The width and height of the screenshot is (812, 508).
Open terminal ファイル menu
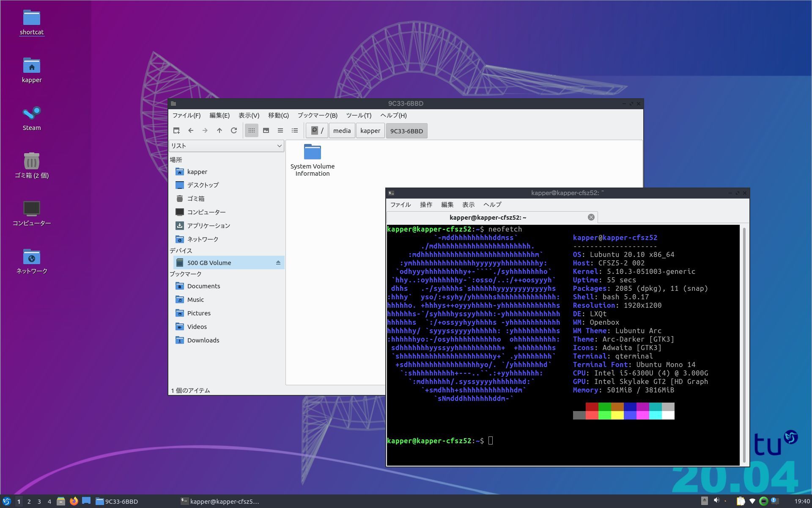tap(401, 204)
